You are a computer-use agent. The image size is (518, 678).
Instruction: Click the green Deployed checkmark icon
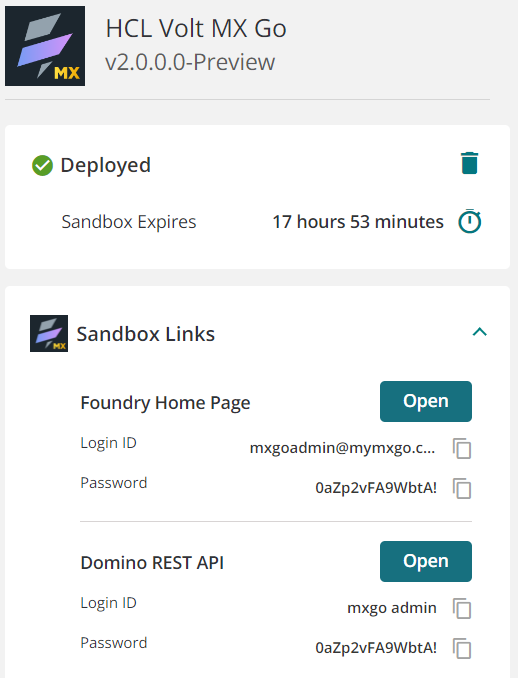click(x=42, y=166)
